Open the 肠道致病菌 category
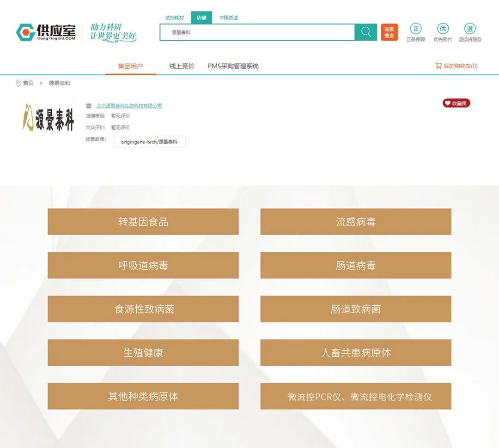Screen dimensions: 499x448 click(x=356, y=309)
